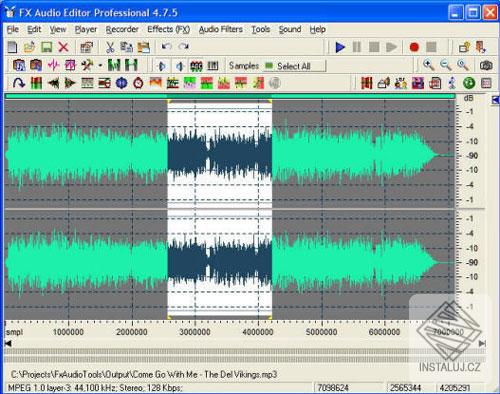Click the right scroll arrow below ruler
This screenshot has width=500, height=394.
tap(482, 343)
